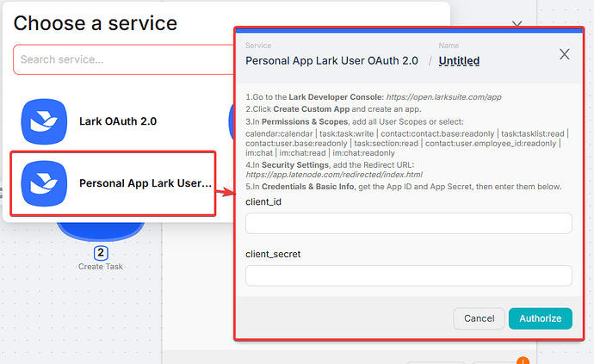Viewport: 594px width, 364px height.
Task: Click the im:chat:readonly scope text
Action: (363, 153)
